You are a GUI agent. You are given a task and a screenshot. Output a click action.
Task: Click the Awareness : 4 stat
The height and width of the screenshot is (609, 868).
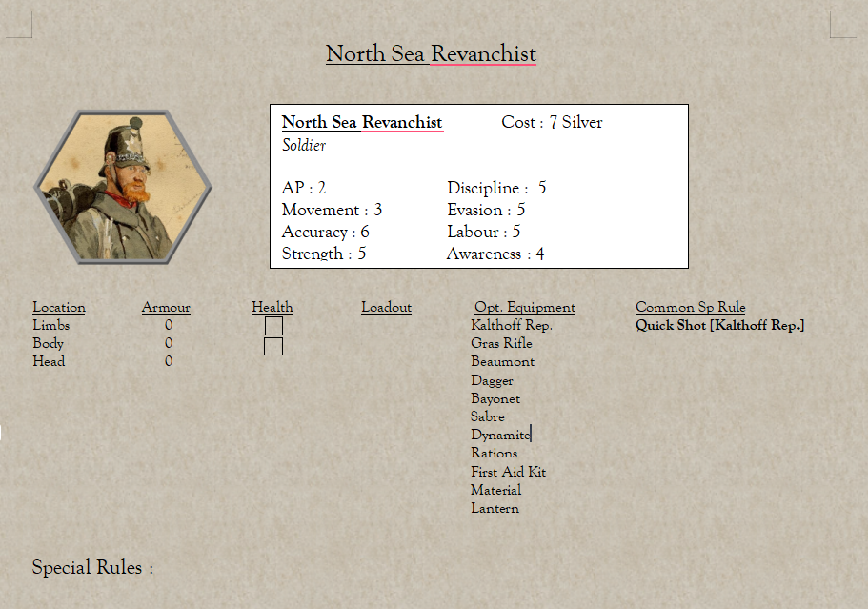[495, 254]
